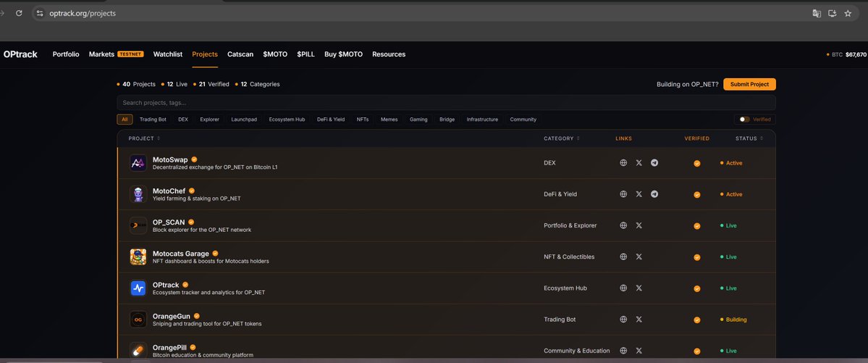Open Buy $MOTO nav item

(x=343, y=54)
